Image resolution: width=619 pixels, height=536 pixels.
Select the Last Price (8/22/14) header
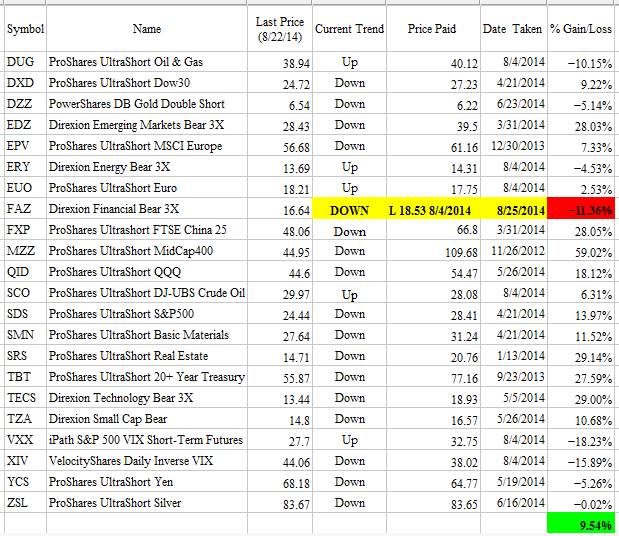point(280,29)
